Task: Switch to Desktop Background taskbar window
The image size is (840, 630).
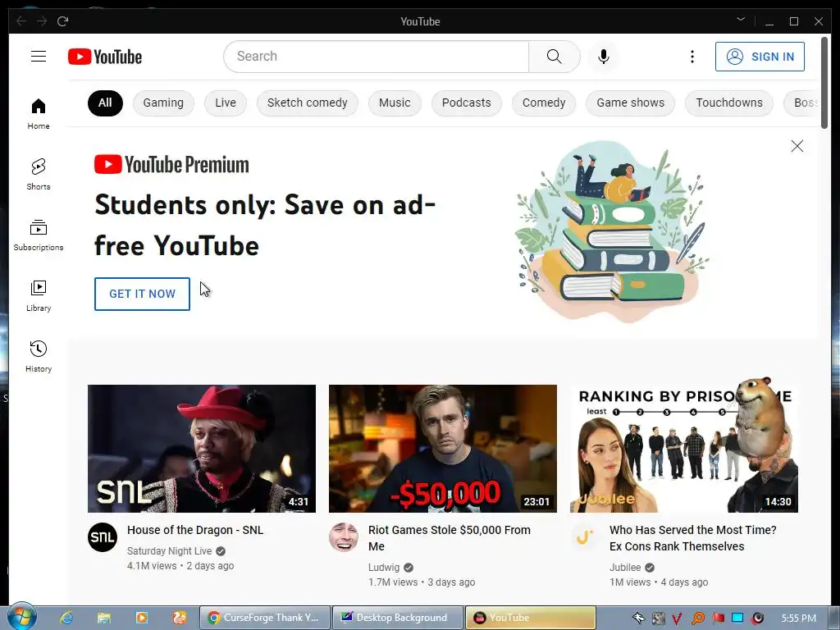Action: click(x=398, y=618)
